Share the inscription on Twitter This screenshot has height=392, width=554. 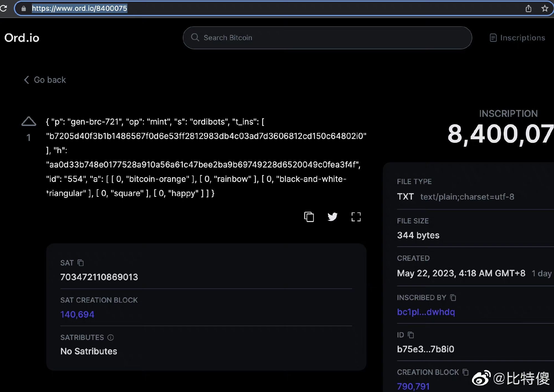pos(332,217)
